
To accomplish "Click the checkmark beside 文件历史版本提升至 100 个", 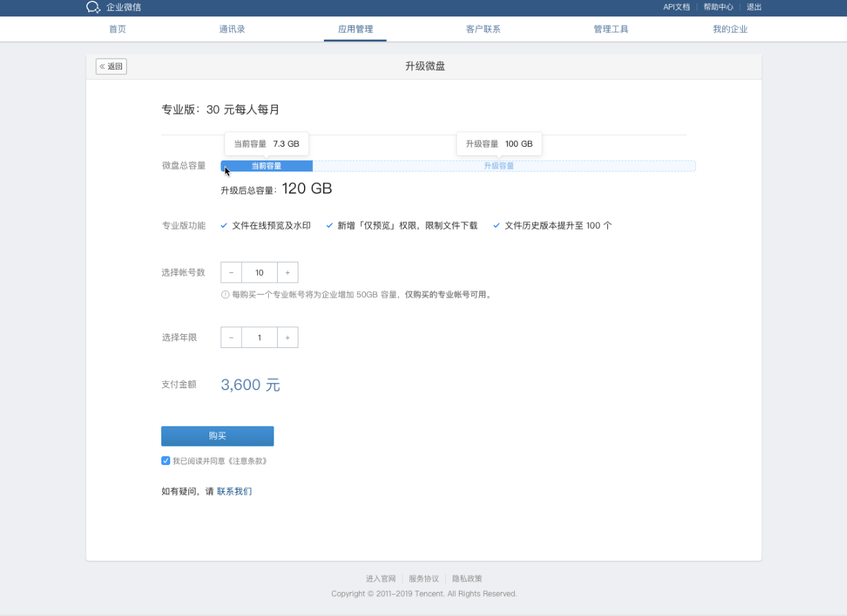I will pos(495,225).
